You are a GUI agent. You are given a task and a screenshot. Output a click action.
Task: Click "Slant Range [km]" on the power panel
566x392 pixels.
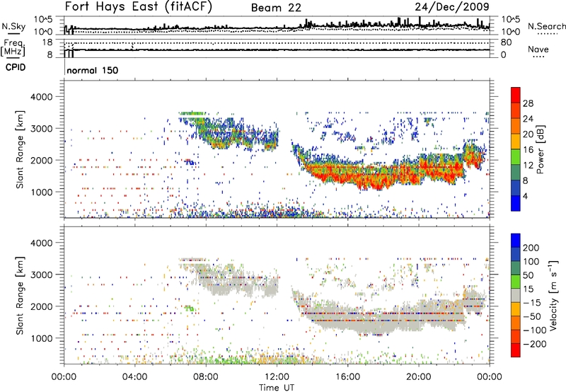(x=20, y=149)
